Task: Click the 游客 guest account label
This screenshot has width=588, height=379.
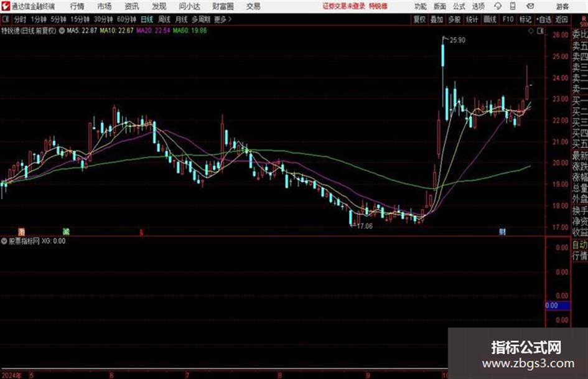Action: (562, 6)
